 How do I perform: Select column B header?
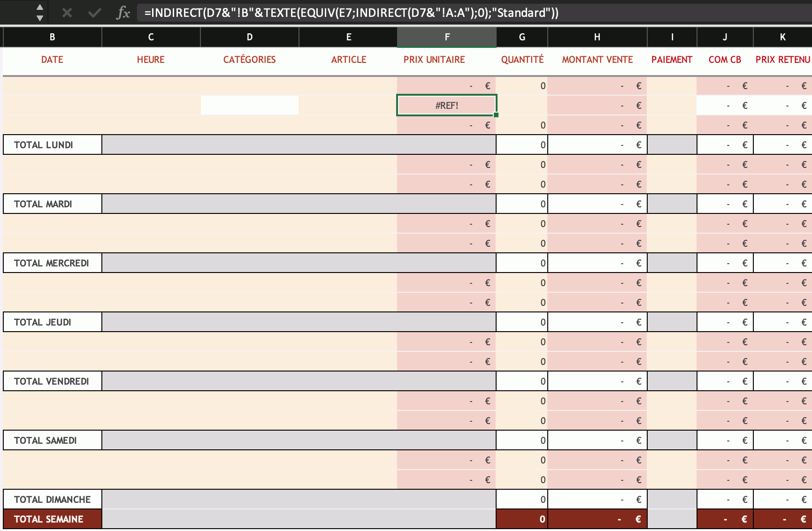(x=52, y=37)
